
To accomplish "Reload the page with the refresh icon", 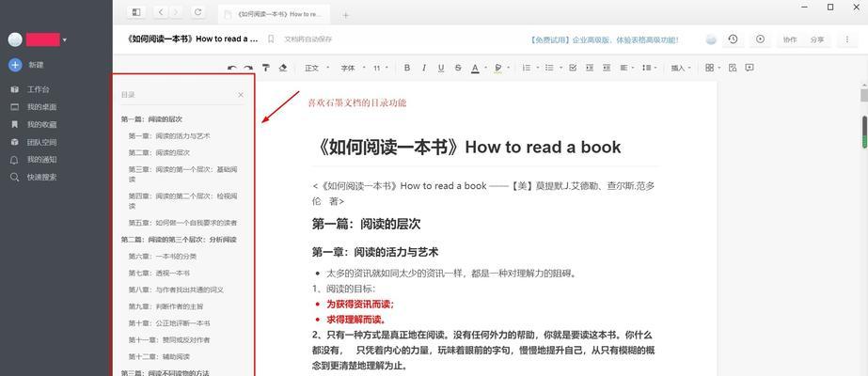I will (197, 12).
